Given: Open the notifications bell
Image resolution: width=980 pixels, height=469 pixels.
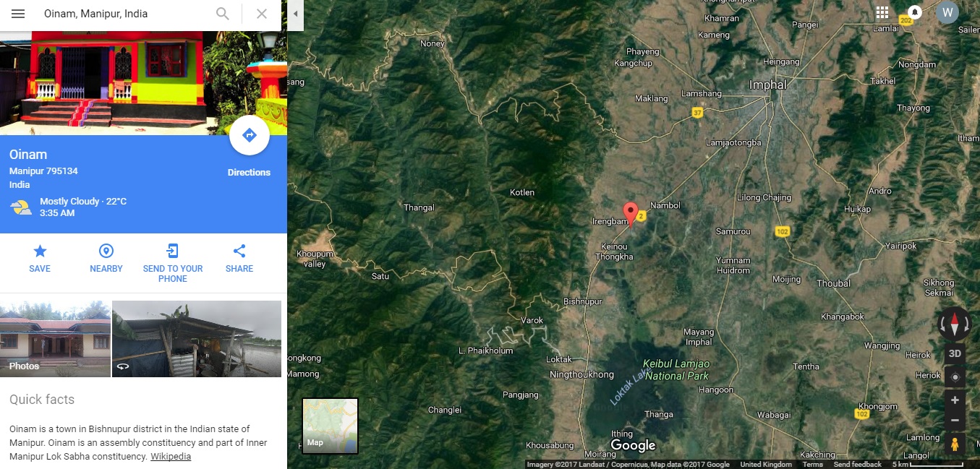Looking at the screenshot, I should pyautogui.click(x=915, y=12).
